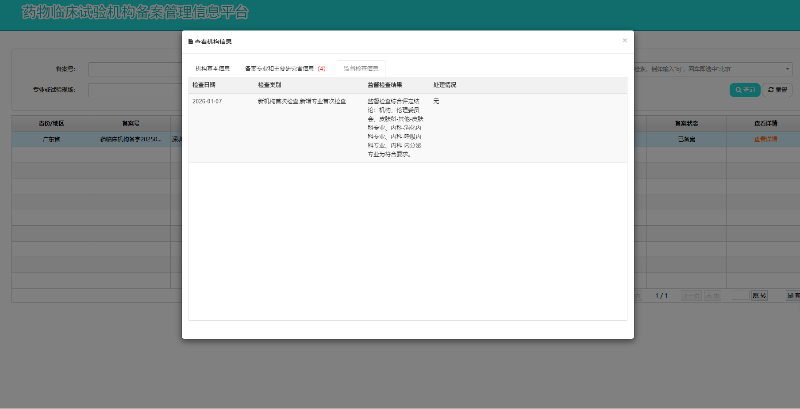Screen dimensions: 800x409
Task: Click the 跳转 page jump button
Action: (759, 296)
